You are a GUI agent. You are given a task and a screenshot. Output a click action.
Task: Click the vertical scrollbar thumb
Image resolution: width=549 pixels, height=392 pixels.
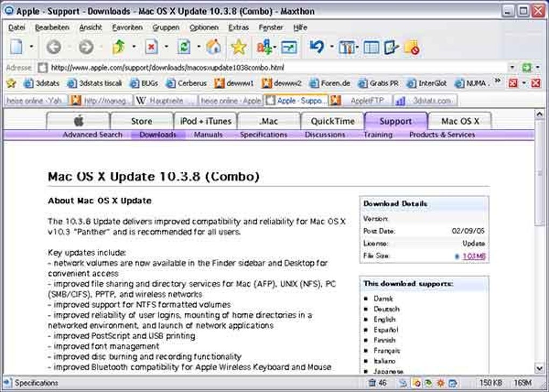click(539, 172)
